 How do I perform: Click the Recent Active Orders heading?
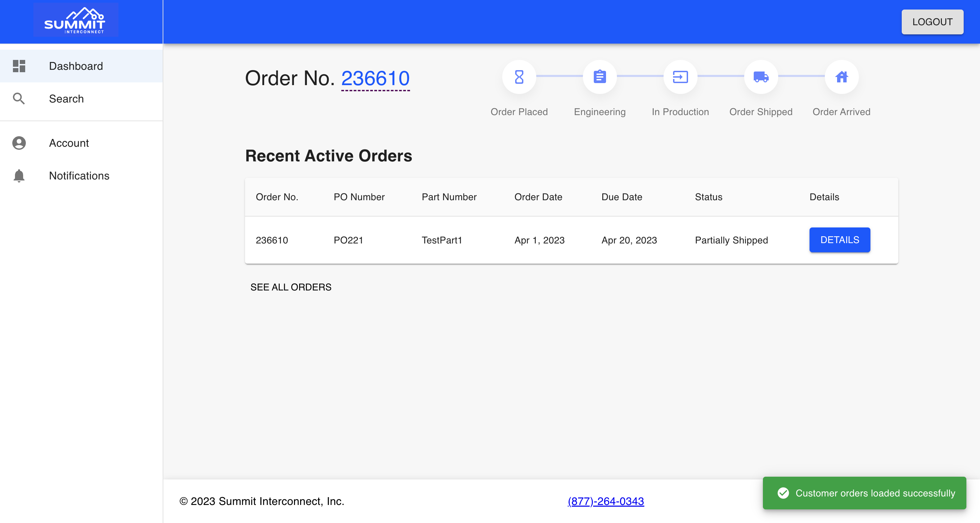point(329,156)
